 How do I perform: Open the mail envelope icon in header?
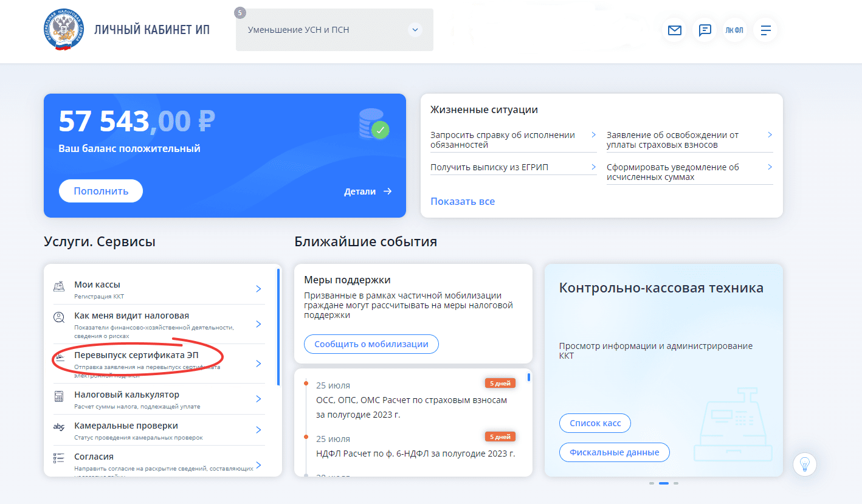click(674, 30)
